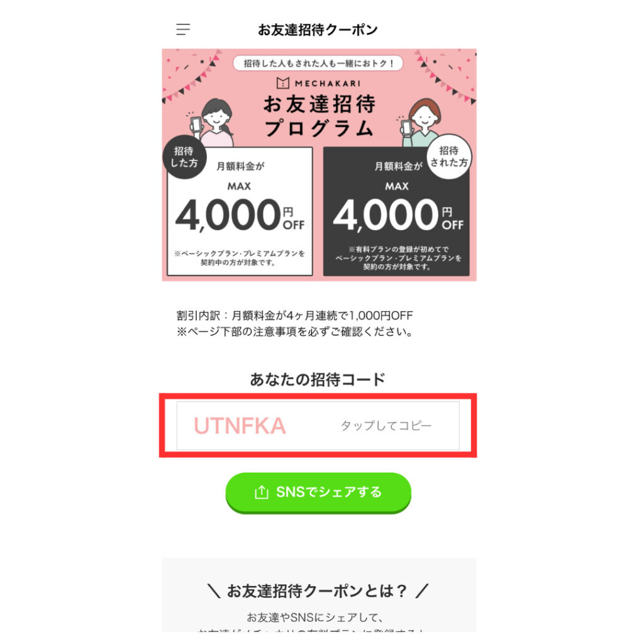Click the 招待した人もされた人も一緒におトク pill
Viewport: 644px width, 644px height.
pos(318,64)
